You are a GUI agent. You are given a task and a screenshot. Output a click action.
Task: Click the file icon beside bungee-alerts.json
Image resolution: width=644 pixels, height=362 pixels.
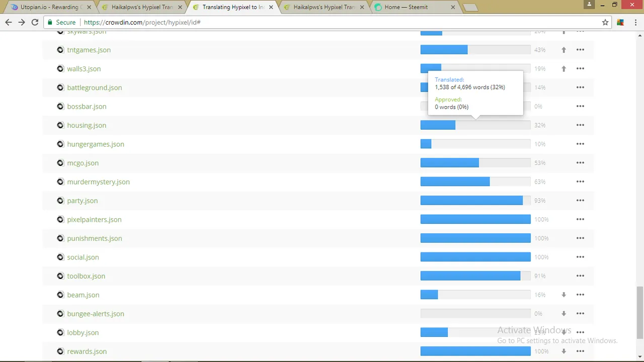60,314
